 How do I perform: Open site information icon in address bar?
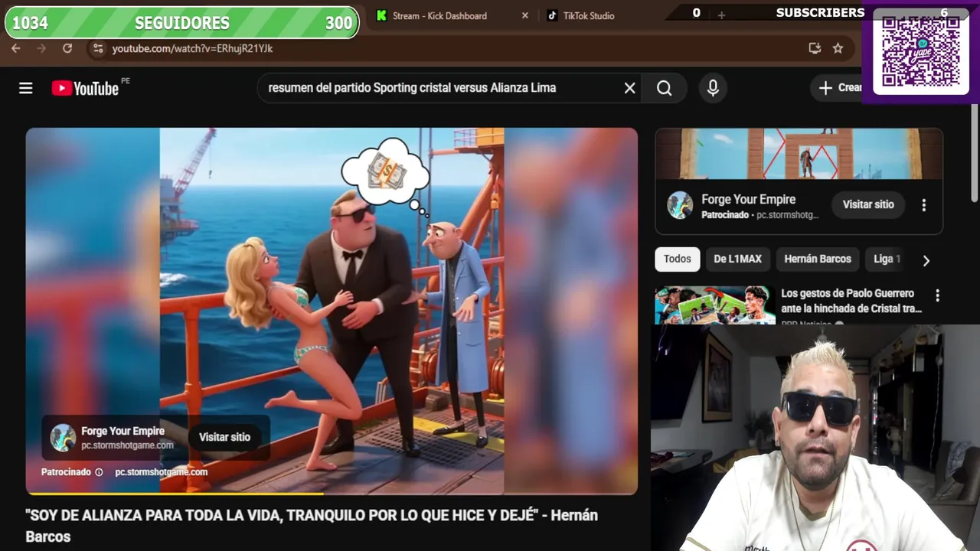click(x=97, y=48)
